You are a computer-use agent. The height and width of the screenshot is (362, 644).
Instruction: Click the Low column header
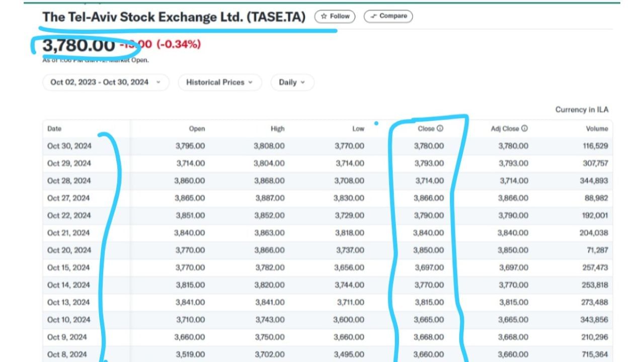pos(358,129)
